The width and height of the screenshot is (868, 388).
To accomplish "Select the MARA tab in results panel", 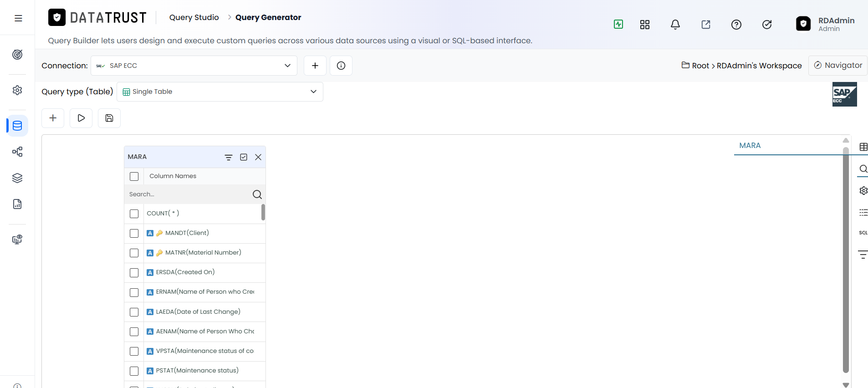I will 750,145.
